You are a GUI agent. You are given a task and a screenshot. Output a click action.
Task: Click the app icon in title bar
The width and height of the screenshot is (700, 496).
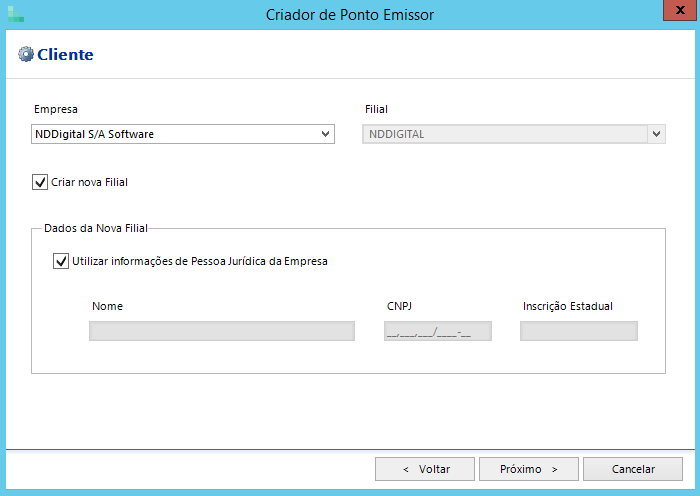coord(16,14)
